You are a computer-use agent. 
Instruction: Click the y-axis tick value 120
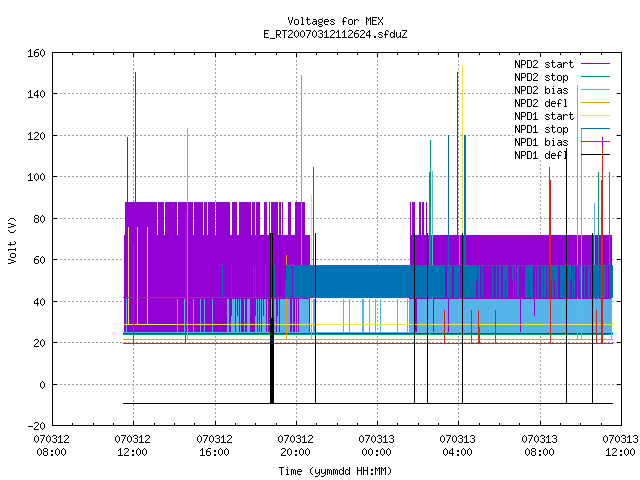pos(36,136)
